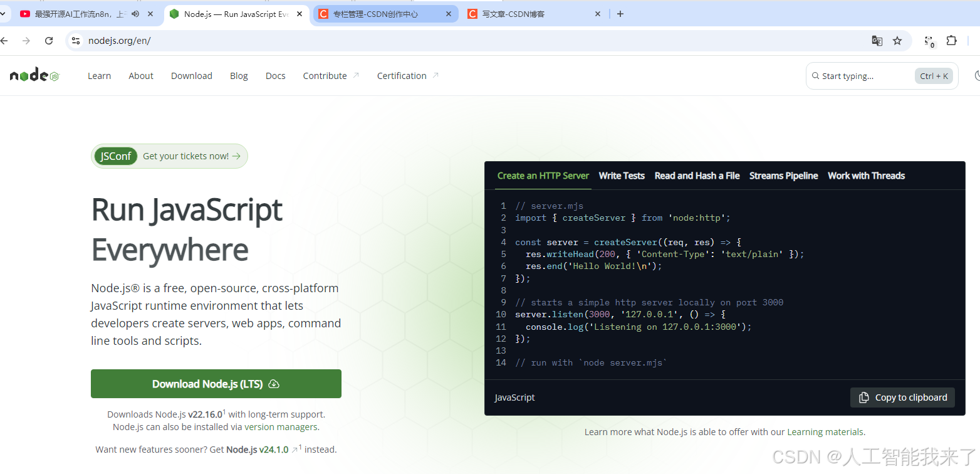980x474 pixels.
Task: Close the 专栏管理 CSDN tab
Action: [x=449, y=14]
